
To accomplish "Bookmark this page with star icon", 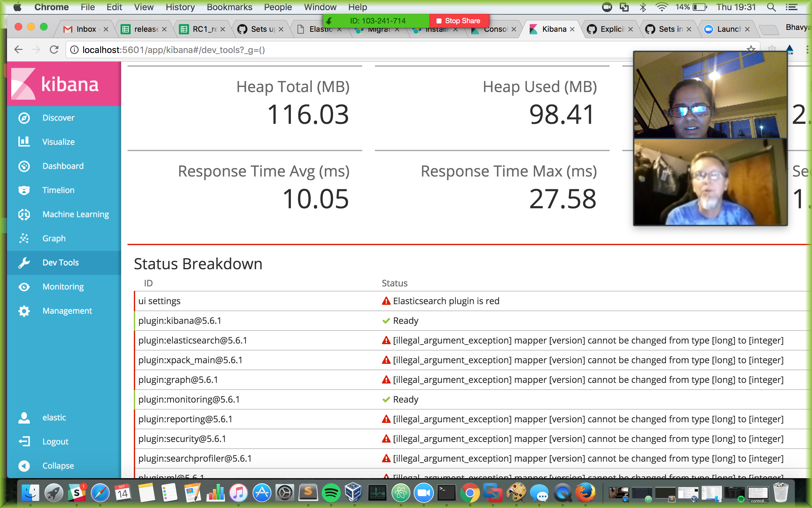I will [751, 50].
